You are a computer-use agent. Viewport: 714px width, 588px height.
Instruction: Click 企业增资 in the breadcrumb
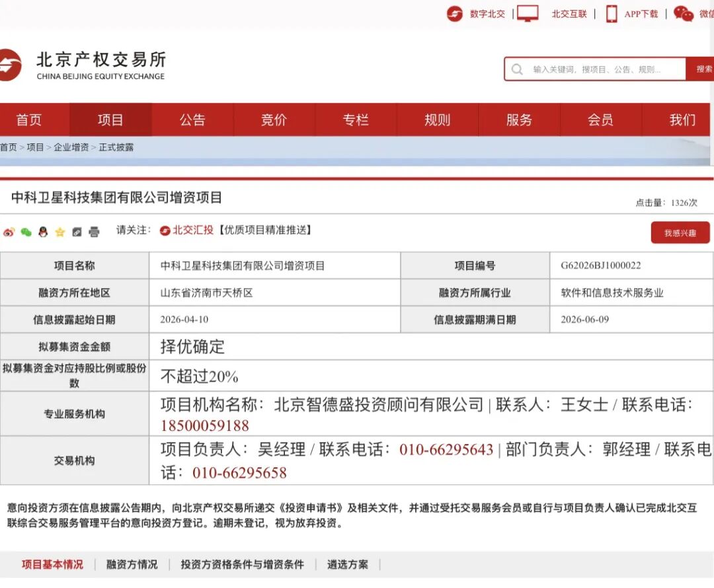[71, 147]
